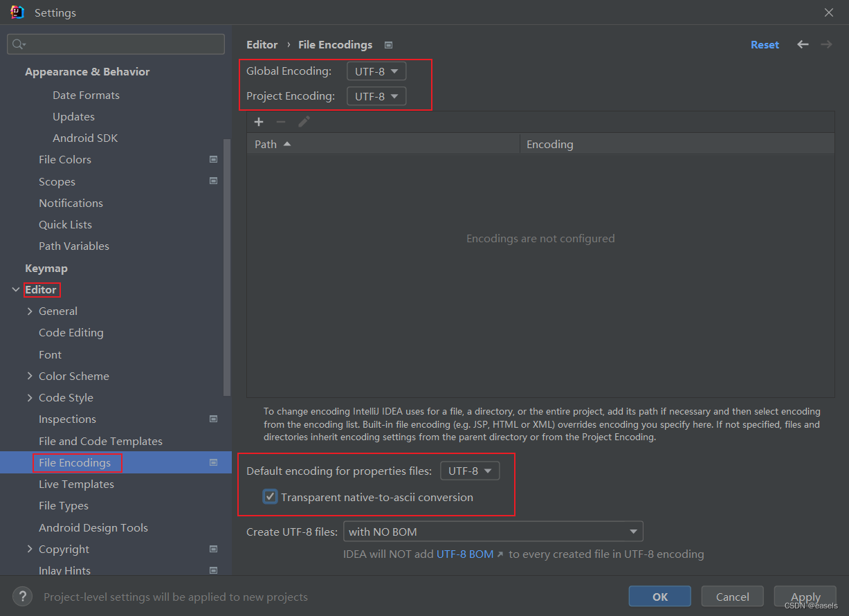Click the project icon on Scopes row

214,181
